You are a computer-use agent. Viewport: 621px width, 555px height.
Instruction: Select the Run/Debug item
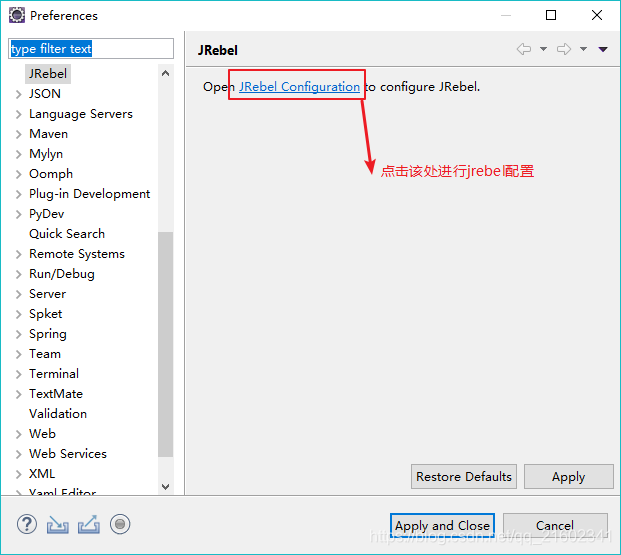62,274
